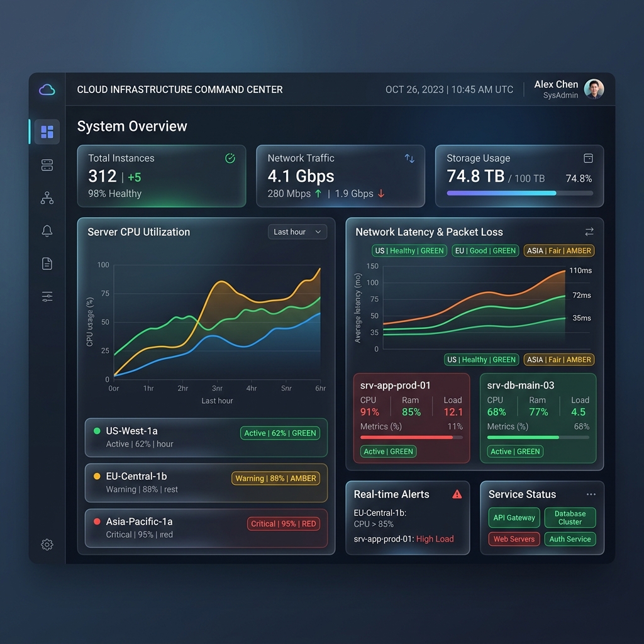The image size is (644, 644).
Task: Click srv-app-prod-01 red metrics bar
Action: (411, 438)
